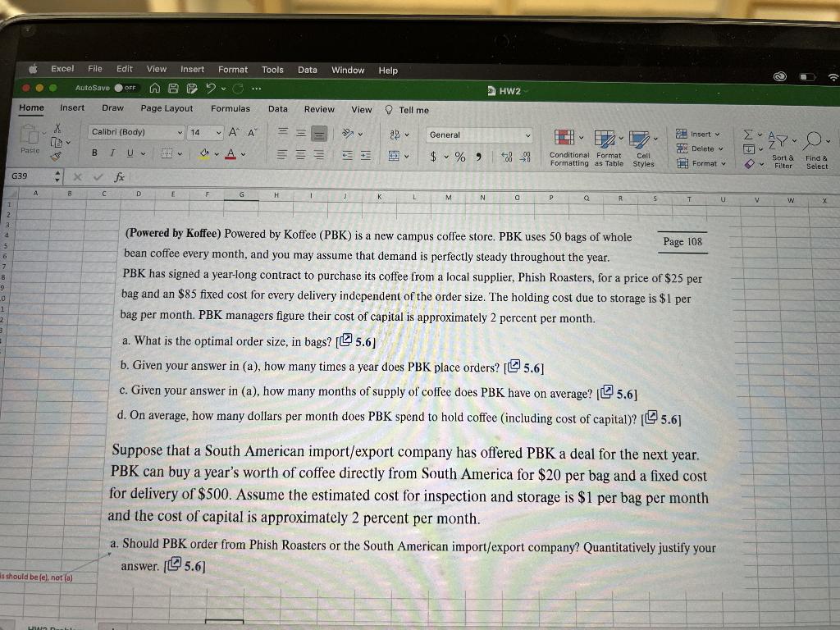Click the Format Painter brush icon
The image size is (840, 630).
pos(56,157)
